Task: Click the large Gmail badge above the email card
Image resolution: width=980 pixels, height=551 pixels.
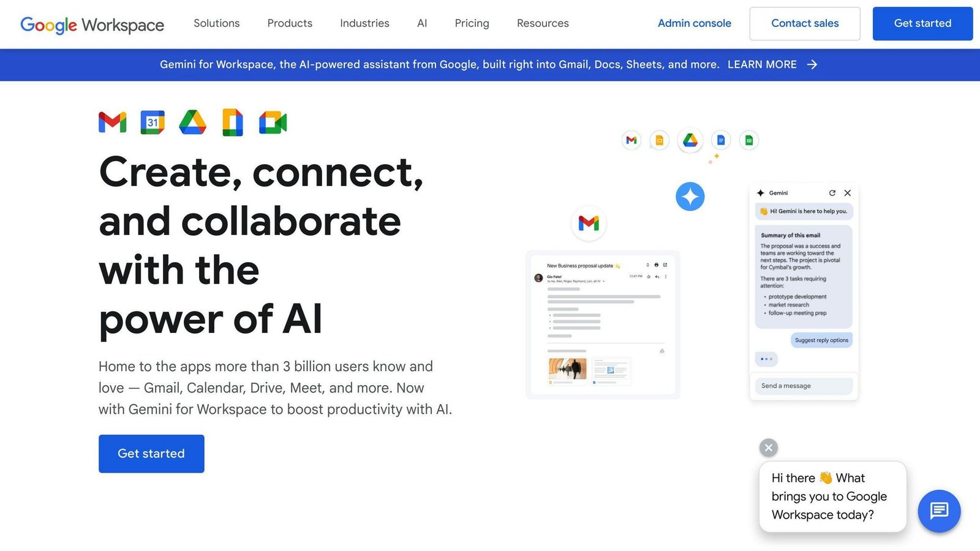Action: pos(589,223)
